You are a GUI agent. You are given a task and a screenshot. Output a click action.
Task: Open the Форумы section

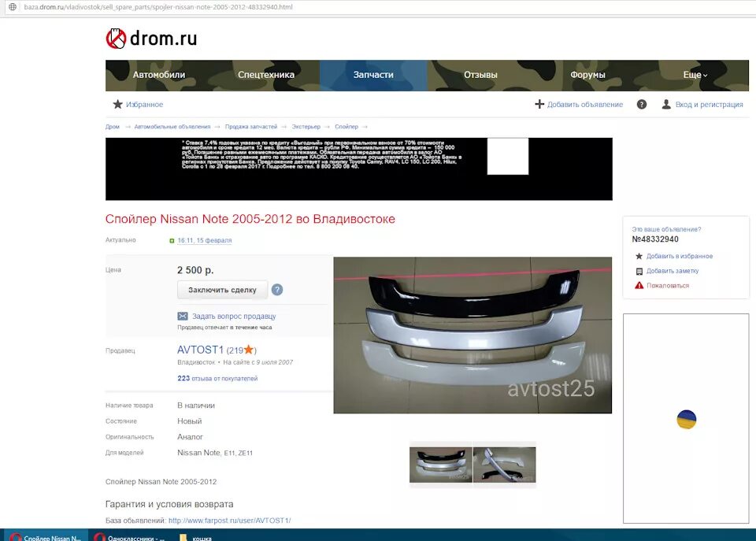click(x=587, y=75)
